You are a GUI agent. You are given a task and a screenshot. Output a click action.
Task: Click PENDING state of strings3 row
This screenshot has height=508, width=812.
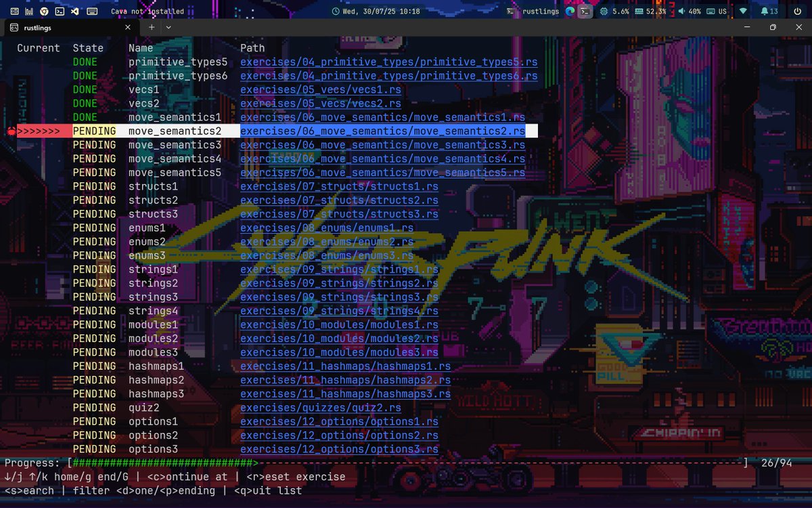95,297
